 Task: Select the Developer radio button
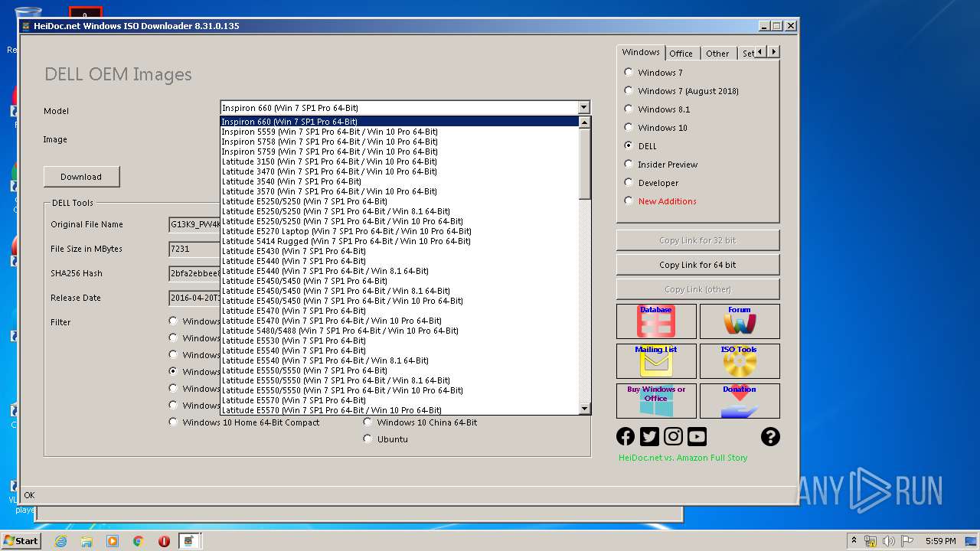(629, 182)
